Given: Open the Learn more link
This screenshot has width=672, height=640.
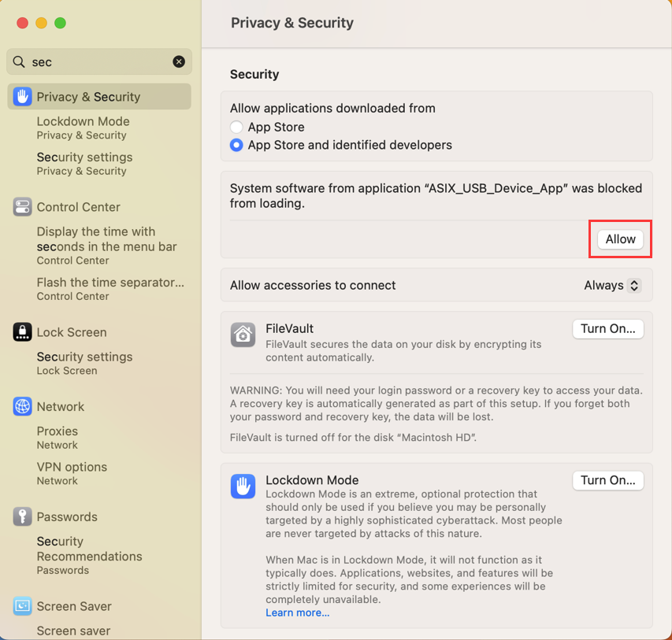Looking at the screenshot, I should [x=298, y=612].
